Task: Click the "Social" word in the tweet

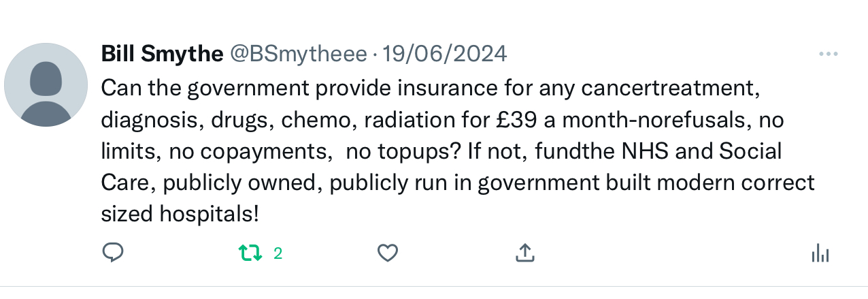Action: 750,151
